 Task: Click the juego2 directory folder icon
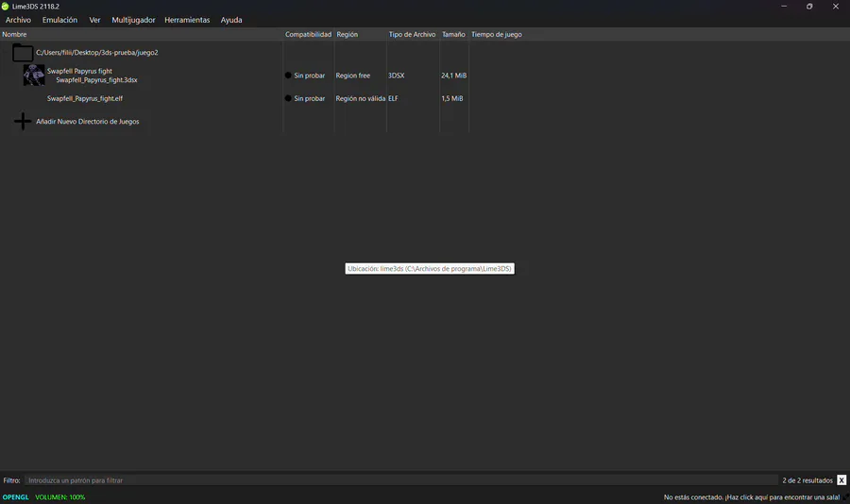point(23,53)
